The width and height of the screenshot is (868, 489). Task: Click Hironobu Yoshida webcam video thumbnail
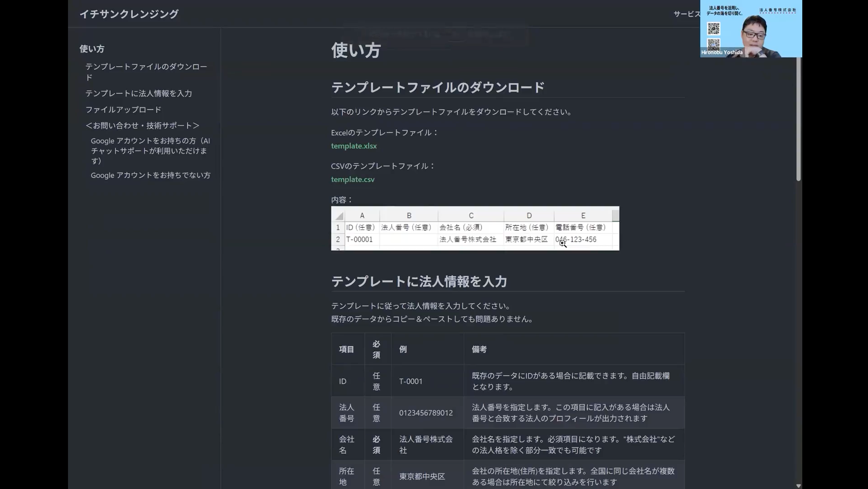(751, 29)
